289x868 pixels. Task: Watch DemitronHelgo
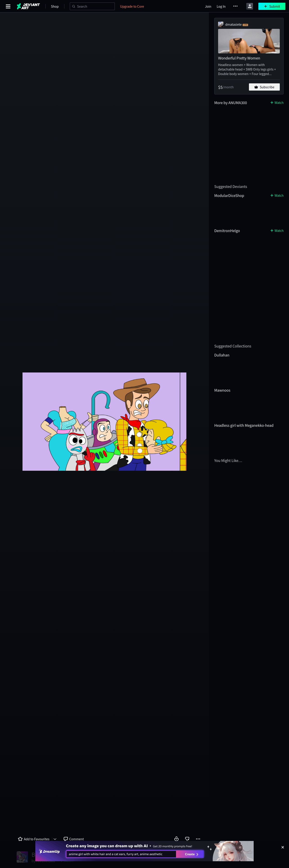click(277, 231)
